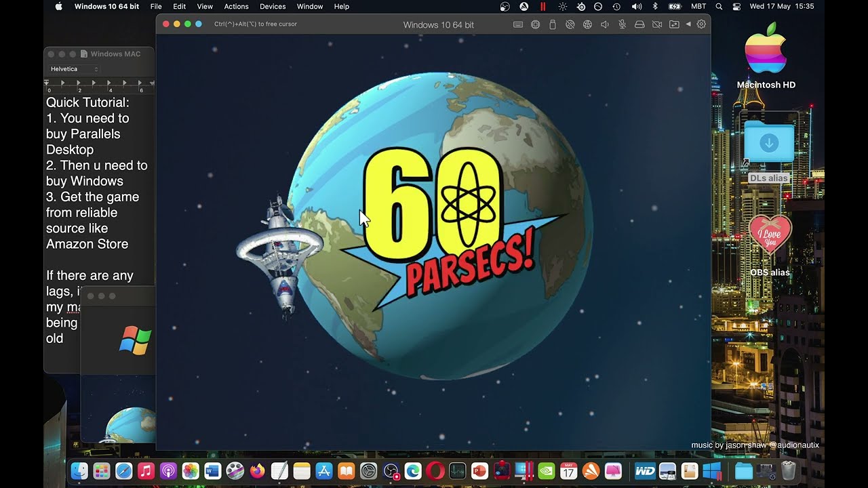Open the File menu
868x488 pixels.
[156, 6]
